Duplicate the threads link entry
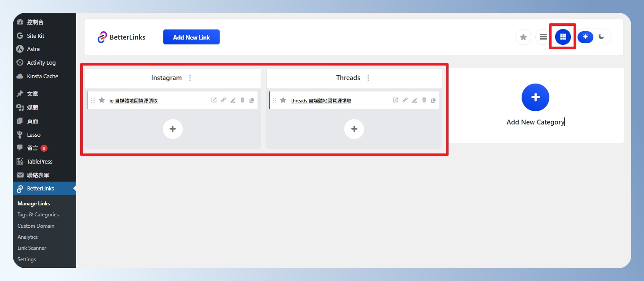The height and width of the screenshot is (281, 644). [434, 100]
